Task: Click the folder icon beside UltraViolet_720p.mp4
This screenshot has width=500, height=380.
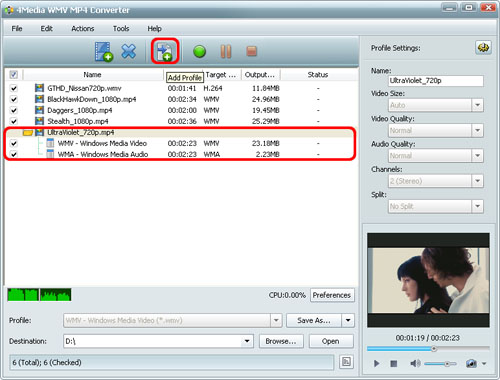Action: coord(28,132)
